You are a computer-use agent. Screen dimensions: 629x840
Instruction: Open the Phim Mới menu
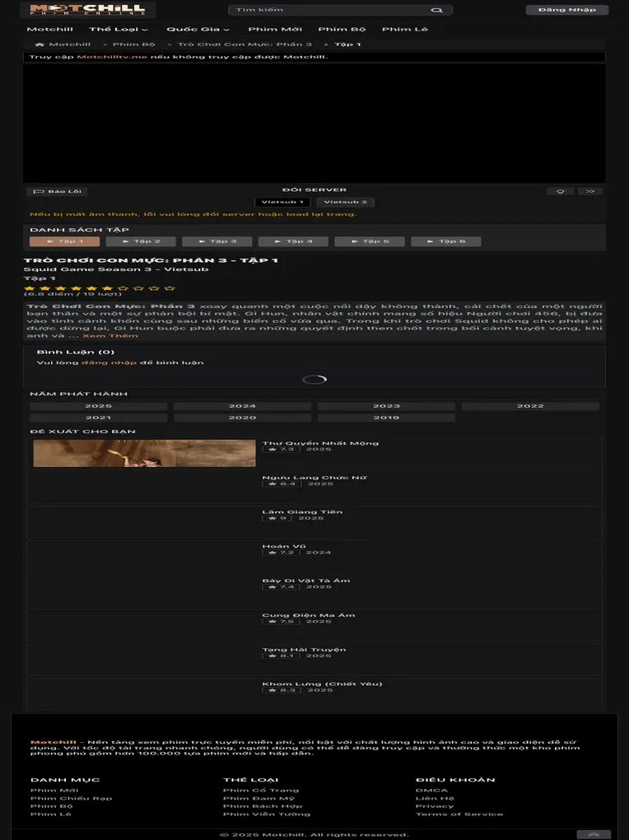pos(275,30)
